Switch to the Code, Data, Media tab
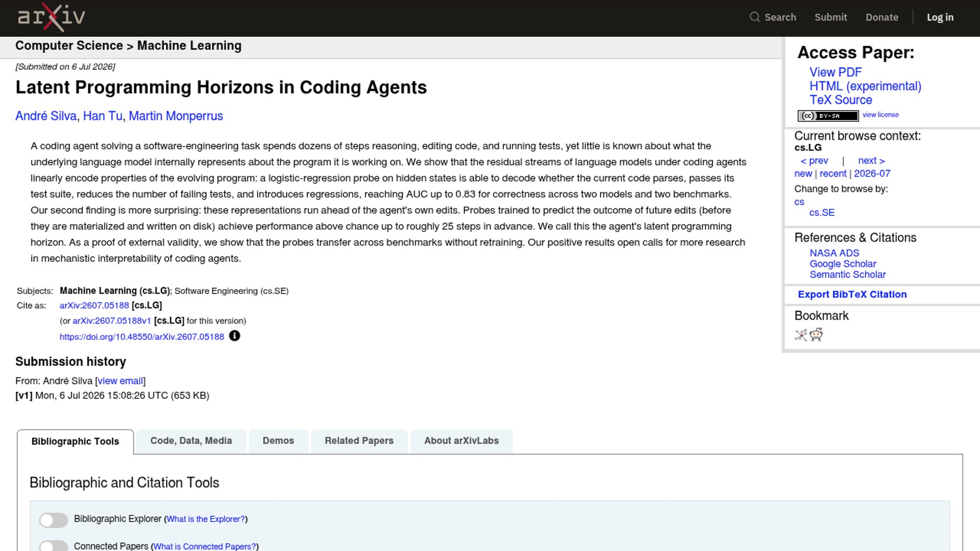The image size is (980, 551). point(191,441)
